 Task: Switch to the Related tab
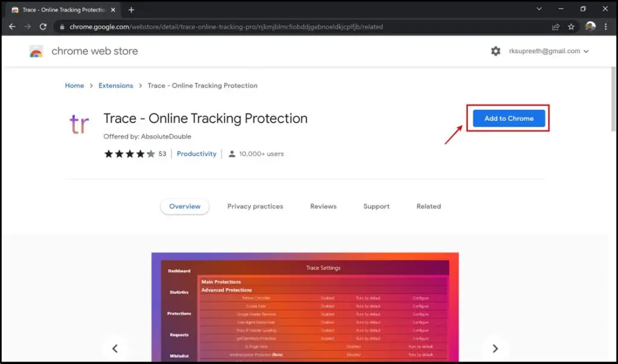(x=429, y=206)
